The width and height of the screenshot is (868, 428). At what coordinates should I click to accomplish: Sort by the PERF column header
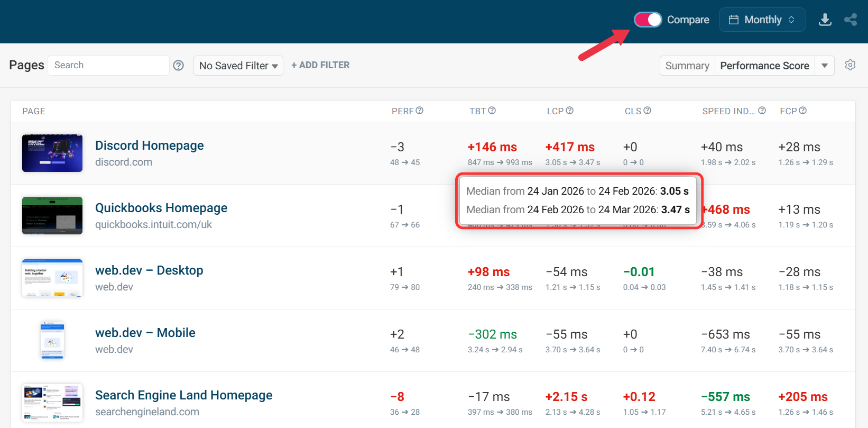(402, 111)
